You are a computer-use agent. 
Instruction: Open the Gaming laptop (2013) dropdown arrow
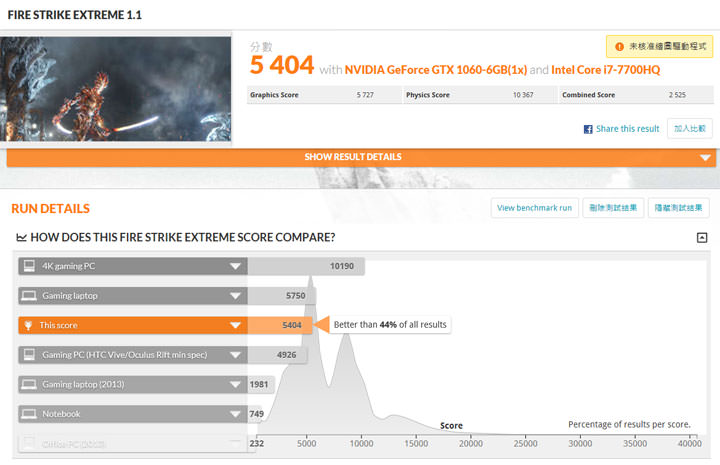pyautogui.click(x=236, y=385)
